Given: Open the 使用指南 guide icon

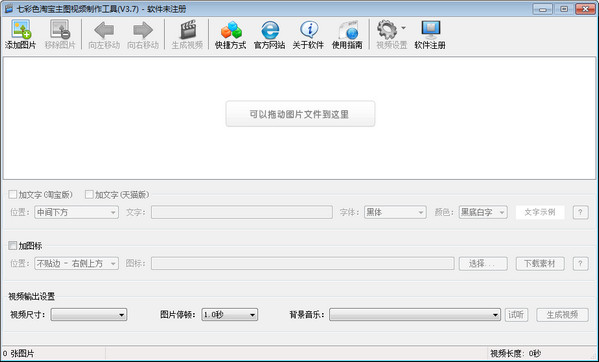Looking at the screenshot, I should coord(348,30).
